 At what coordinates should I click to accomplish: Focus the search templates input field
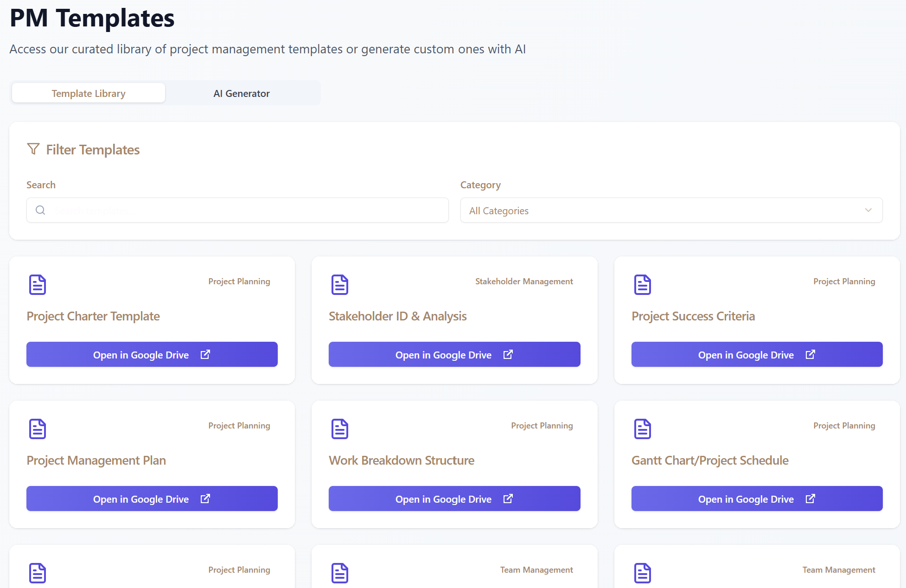[246, 211]
